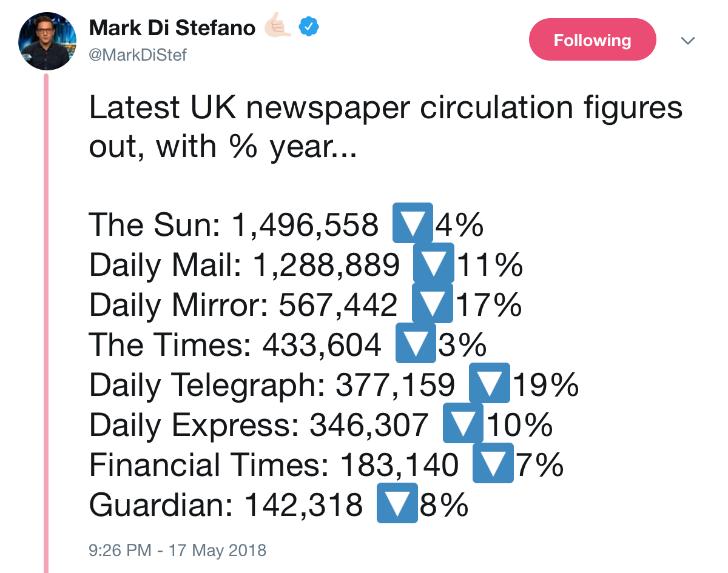This screenshot has width=728, height=573.
Task: Open the Mark Di Stefano display name link
Action: point(172,27)
